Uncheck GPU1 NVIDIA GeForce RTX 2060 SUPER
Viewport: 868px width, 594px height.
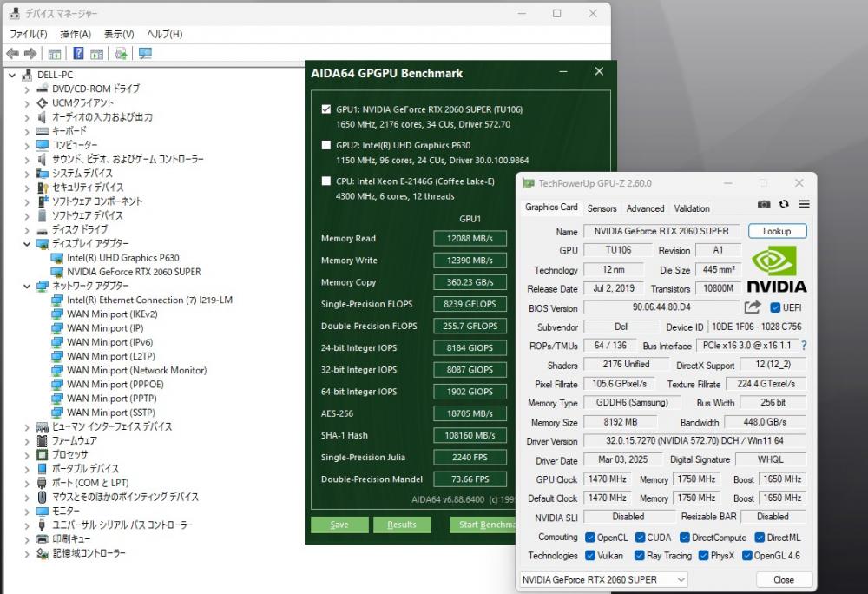click(x=326, y=109)
